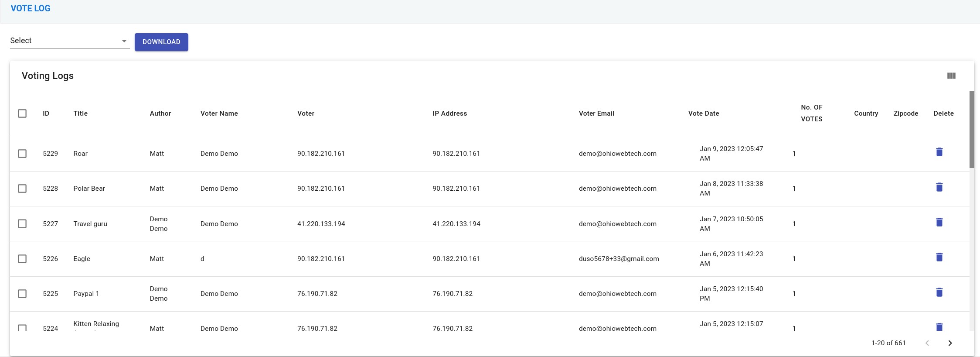Check the box for ID 5229
This screenshot has height=357, width=980.
[x=22, y=154]
